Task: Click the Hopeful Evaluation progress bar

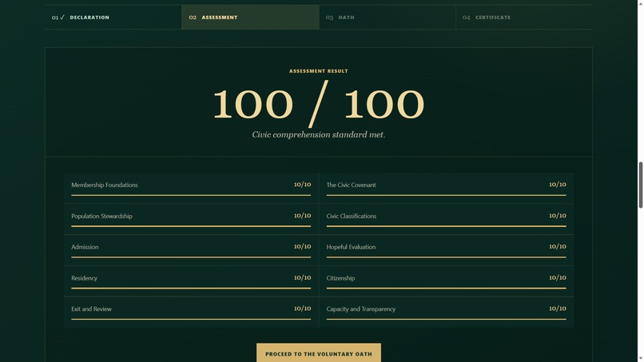Action: pos(446,257)
